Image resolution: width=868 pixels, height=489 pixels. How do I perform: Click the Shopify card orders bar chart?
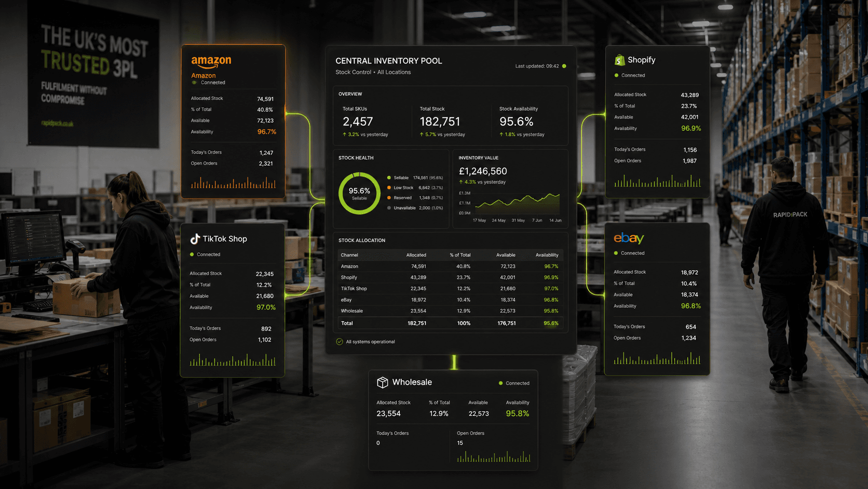pyautogui.click(x=657, y=181)
